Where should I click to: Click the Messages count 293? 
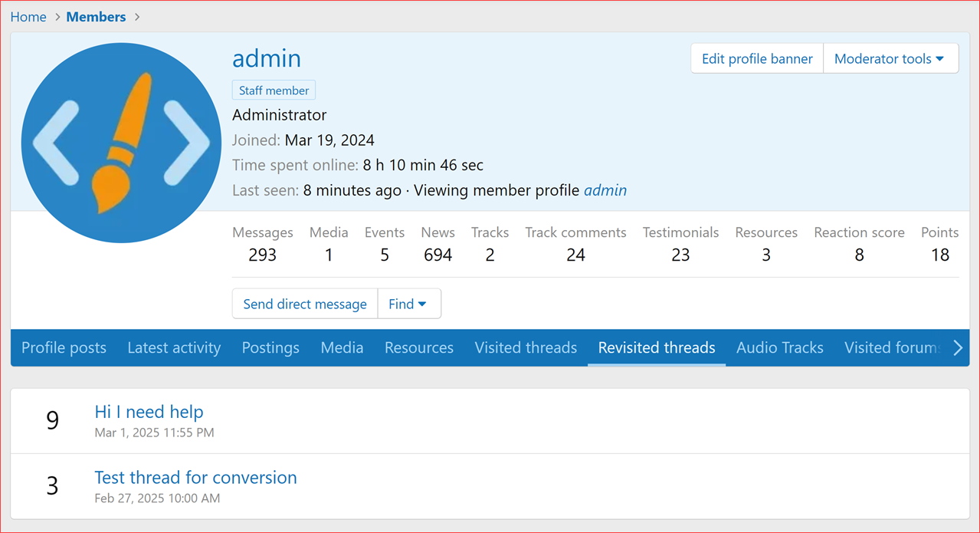262,255
